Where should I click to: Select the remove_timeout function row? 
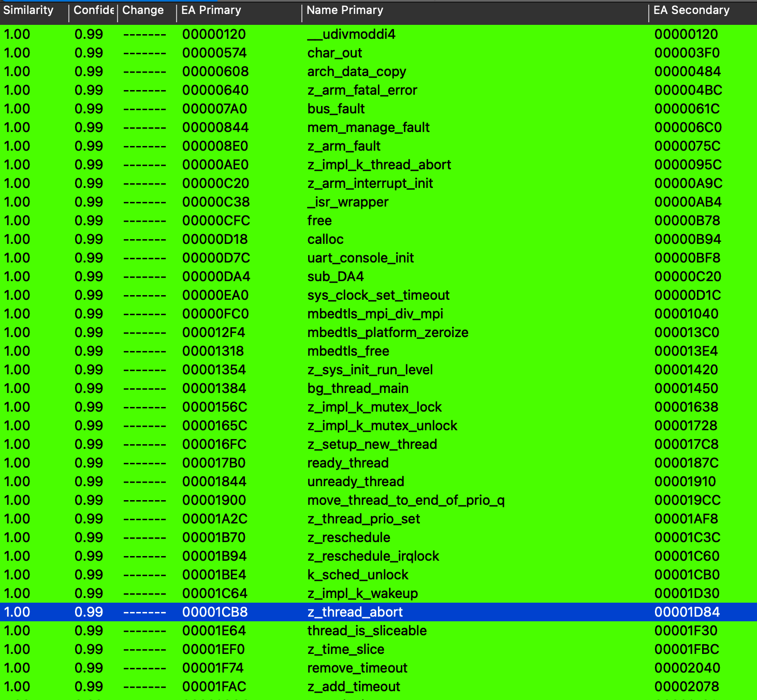tap(357, 668)
